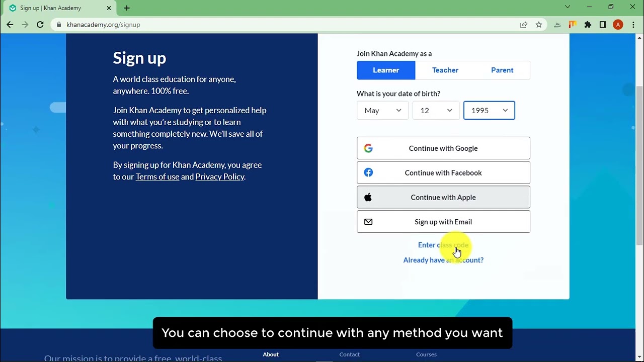
Task: Open the Enter class code link
Action: (443, 245)
